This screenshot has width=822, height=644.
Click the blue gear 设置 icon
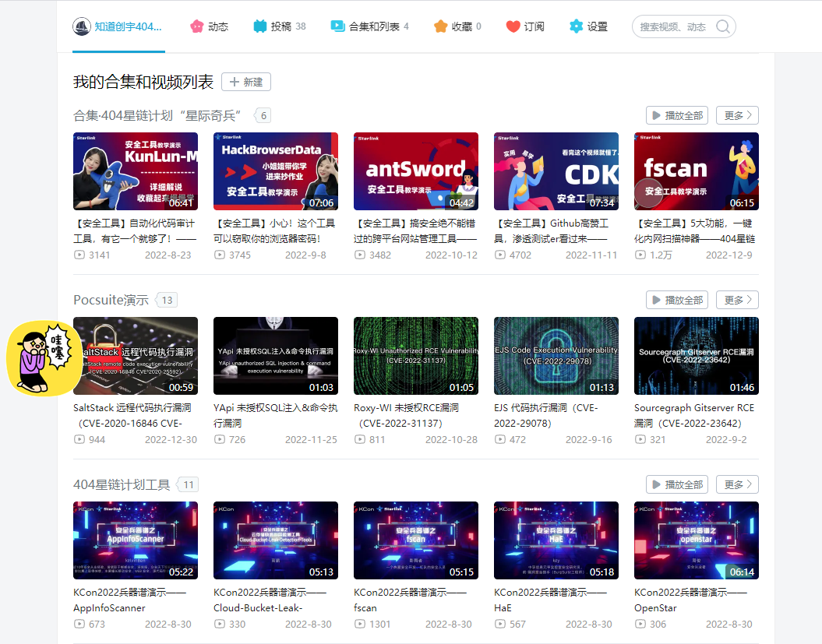tap(576, 26)
